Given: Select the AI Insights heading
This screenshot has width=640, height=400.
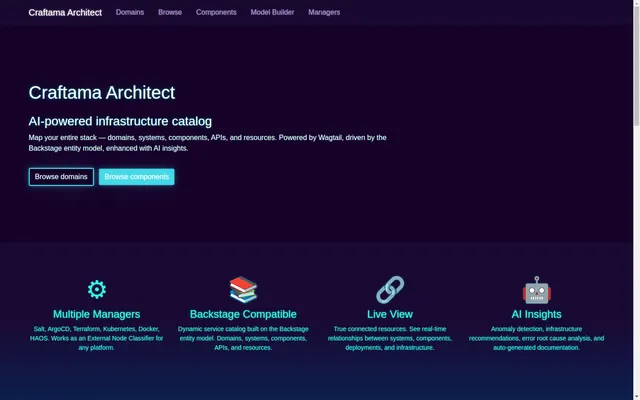Looking at the screenshot, I should point(536,314).
